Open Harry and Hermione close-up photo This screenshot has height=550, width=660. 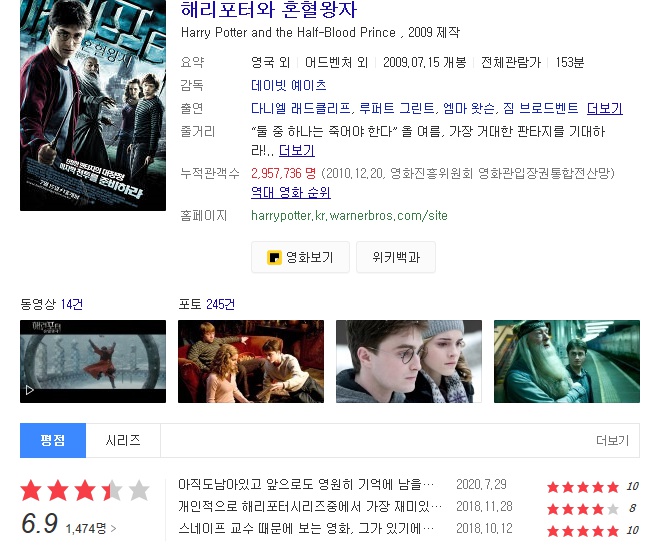409,361
